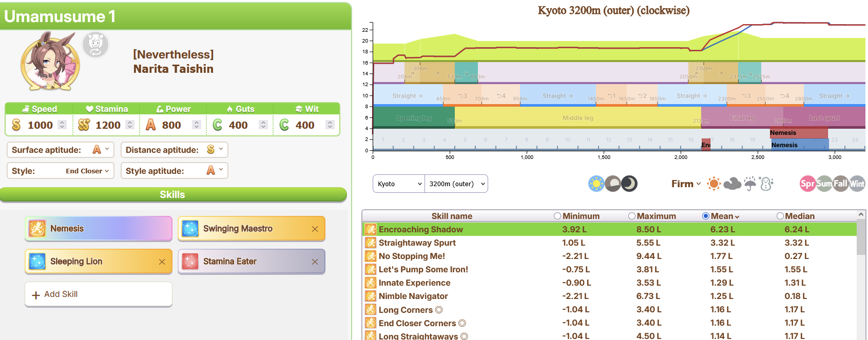Choose cloudy weather icon
This screenshot has height=340, width=868.
tap(732, 184)
